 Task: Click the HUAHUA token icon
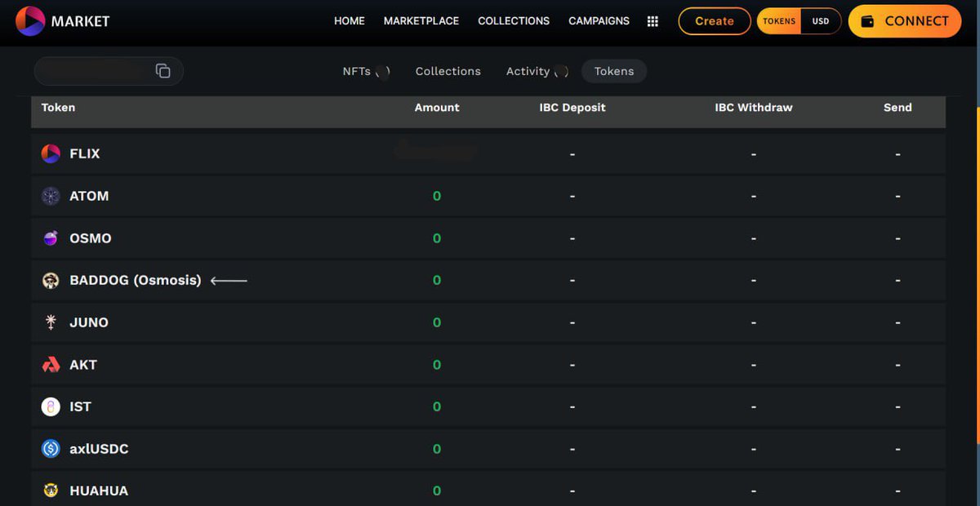click(x=51, y=490)
